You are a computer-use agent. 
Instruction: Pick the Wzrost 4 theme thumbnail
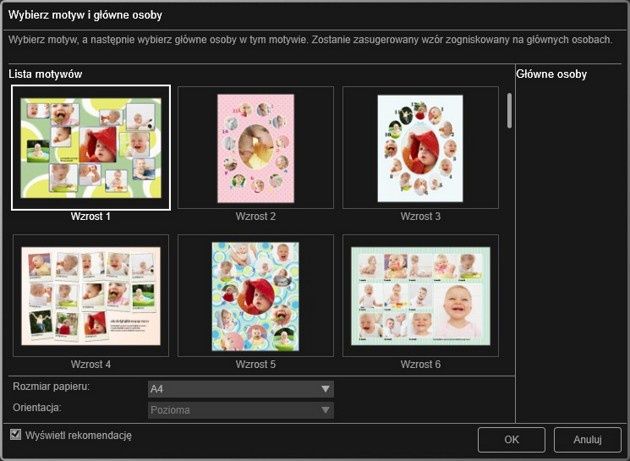point(91,295)
